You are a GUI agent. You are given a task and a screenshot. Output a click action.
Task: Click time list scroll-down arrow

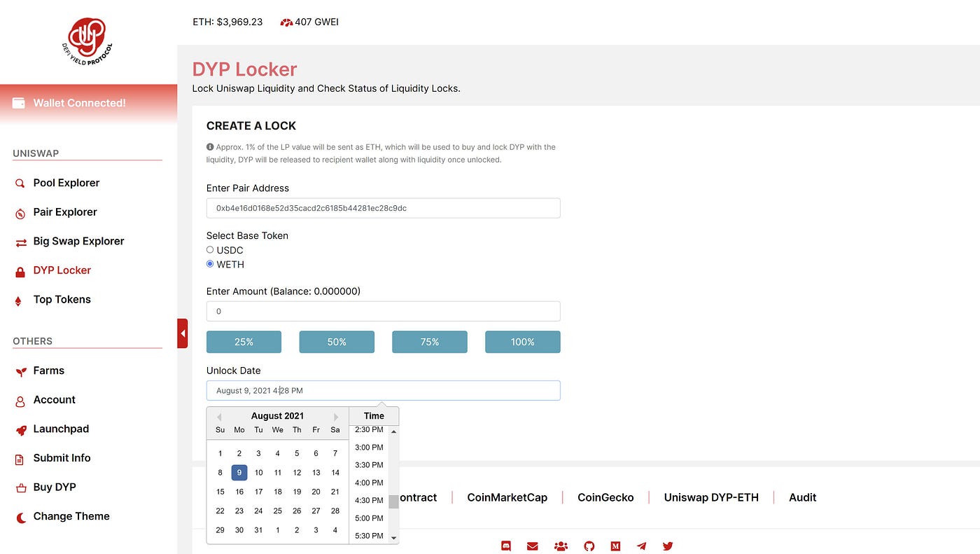[x=393, y=538]
